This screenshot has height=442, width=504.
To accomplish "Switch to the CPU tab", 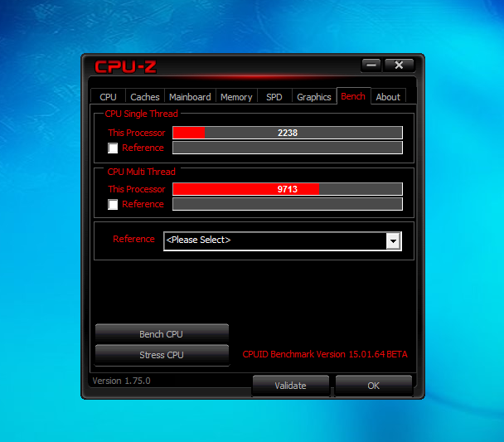I will tap(108, 97).
